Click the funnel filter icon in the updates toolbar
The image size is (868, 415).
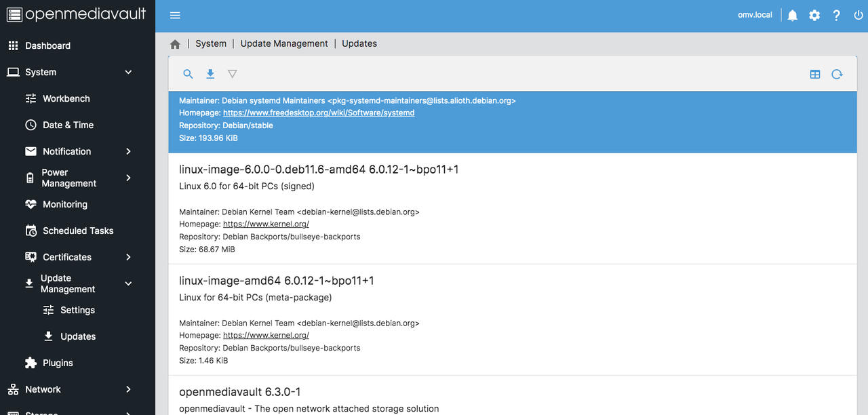tap(233, 74)
